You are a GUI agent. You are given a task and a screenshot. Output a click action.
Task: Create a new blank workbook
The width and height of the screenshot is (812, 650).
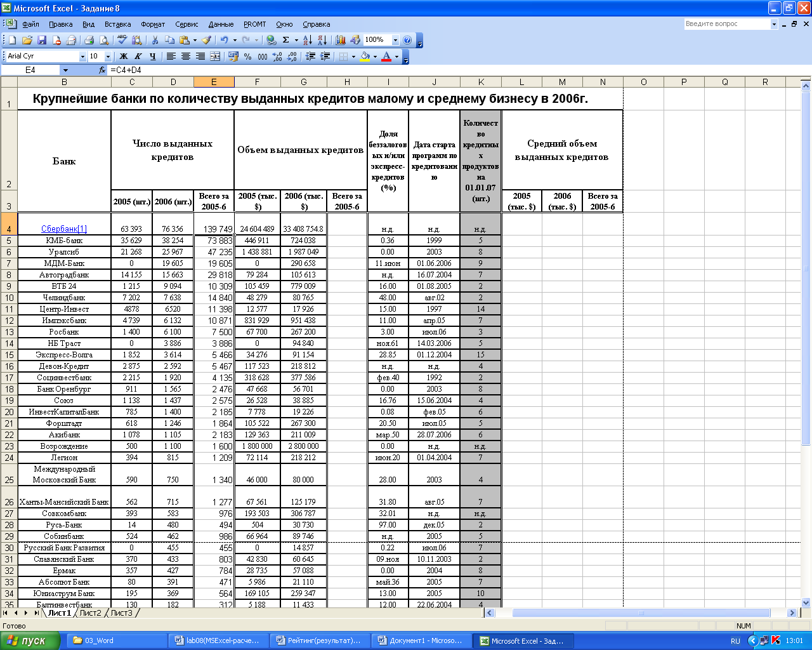click(12, 40)
